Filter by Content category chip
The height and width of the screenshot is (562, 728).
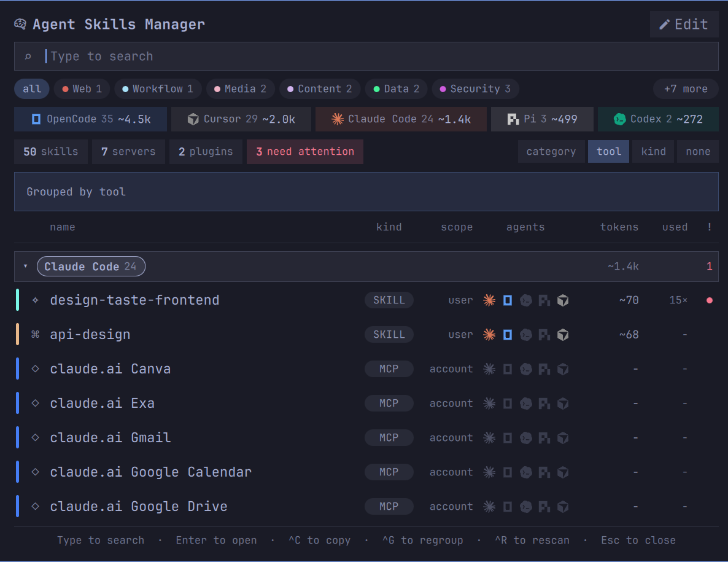pos(319,88)
